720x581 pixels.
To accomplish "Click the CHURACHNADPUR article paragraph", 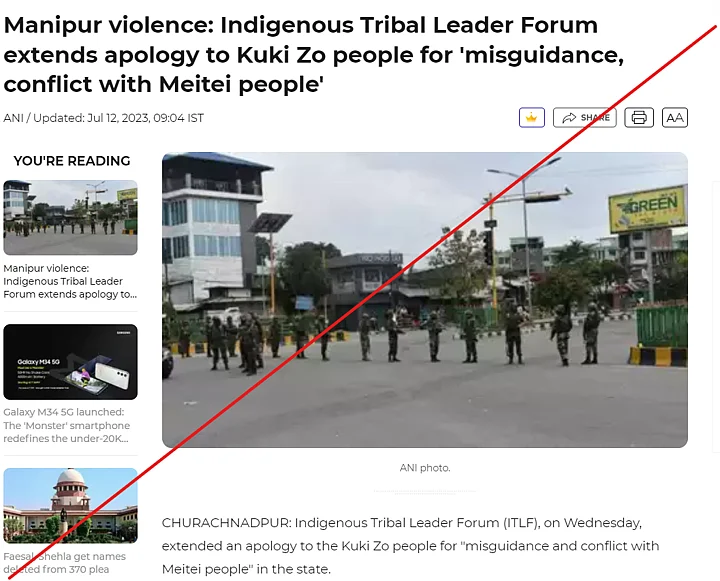I will pyautogui.click(x=410, y=546).
